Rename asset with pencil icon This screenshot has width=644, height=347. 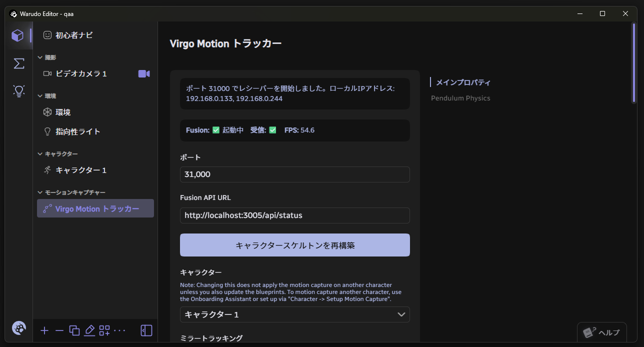pyautogui.click(x=89, y=330)
